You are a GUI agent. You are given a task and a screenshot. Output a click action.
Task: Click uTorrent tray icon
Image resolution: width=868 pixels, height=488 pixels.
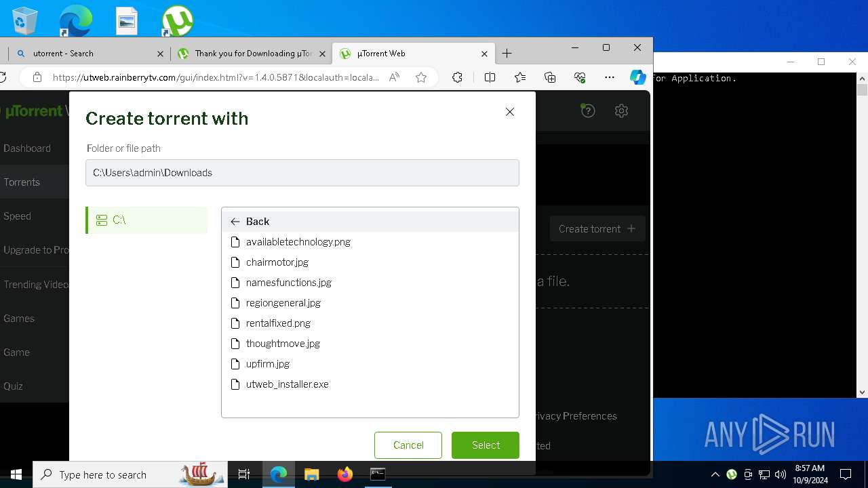(x=732, y=474)
